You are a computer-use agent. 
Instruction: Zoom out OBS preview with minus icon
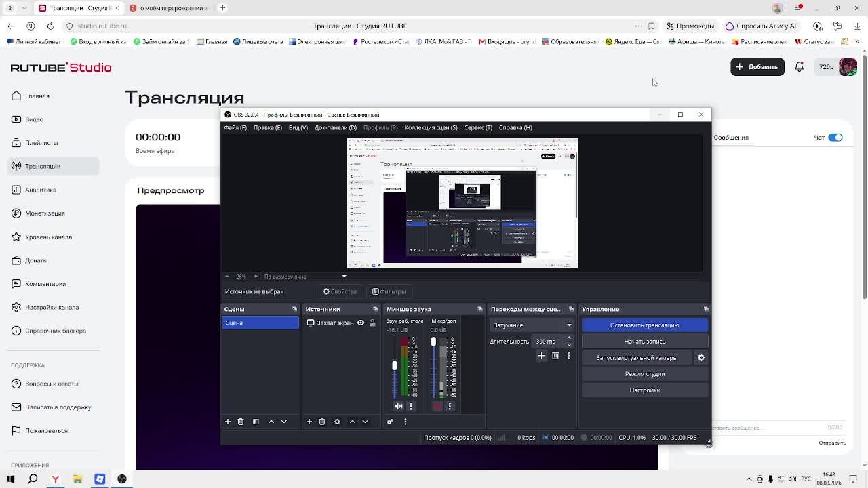226,277
